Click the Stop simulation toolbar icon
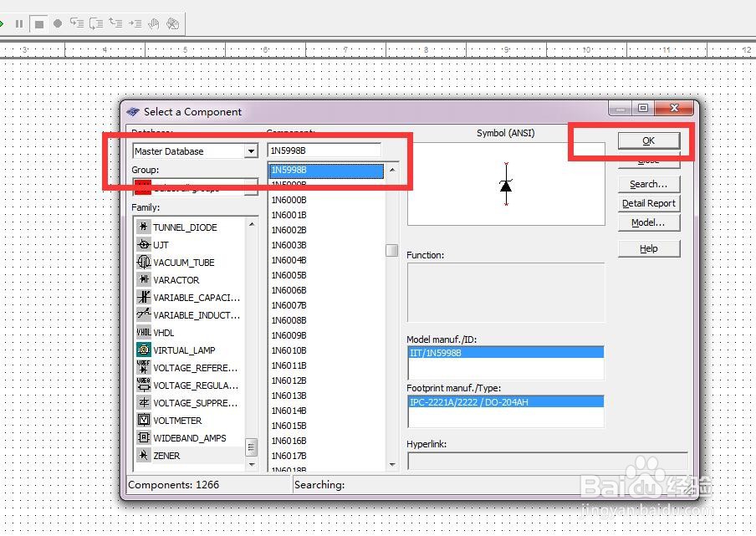 pos(39,23)
